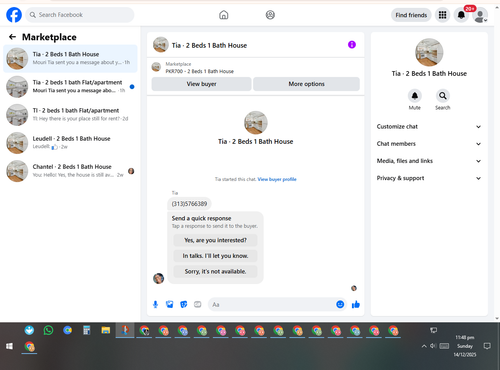Expand the Privacy & support section
The image size is (500, 370).
coord(429,178)
